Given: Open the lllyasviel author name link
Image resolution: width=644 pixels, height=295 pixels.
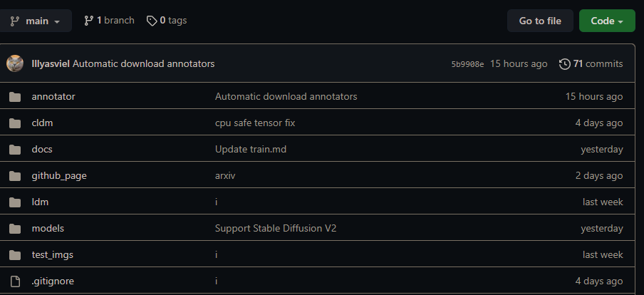Looking at the screenshot, I should 51,63.
